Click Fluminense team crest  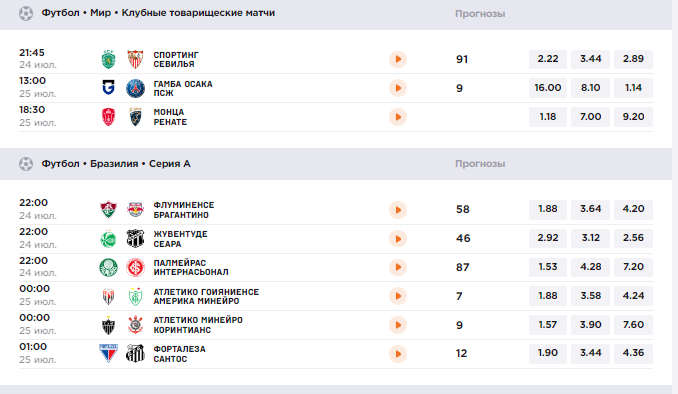[x=109, y=210]
